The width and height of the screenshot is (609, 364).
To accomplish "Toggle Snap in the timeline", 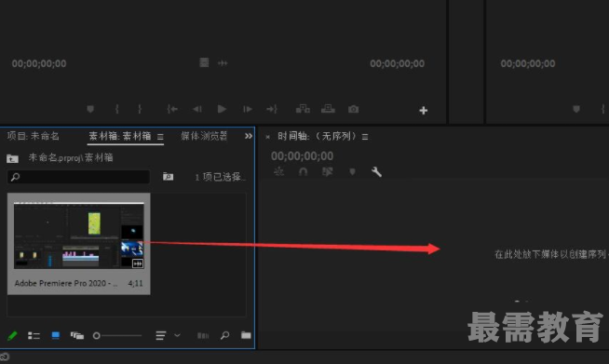I will (x=304, y=171).
